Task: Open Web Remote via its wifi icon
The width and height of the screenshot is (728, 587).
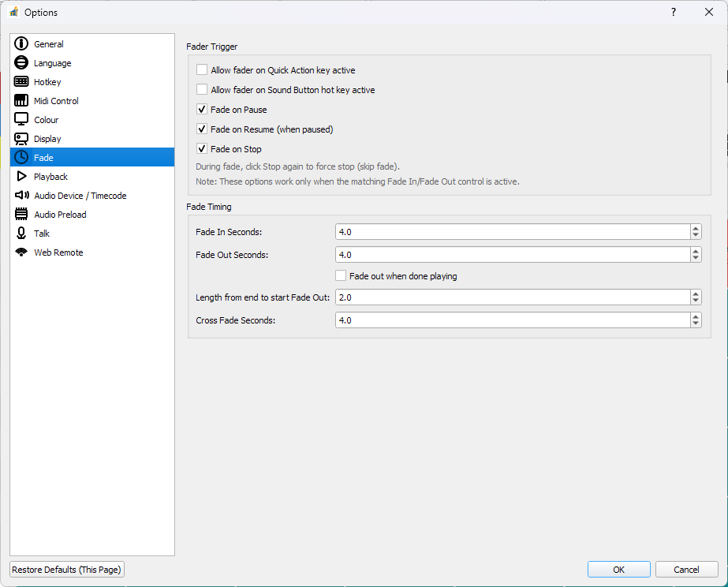Action: [x=21, y=252]
